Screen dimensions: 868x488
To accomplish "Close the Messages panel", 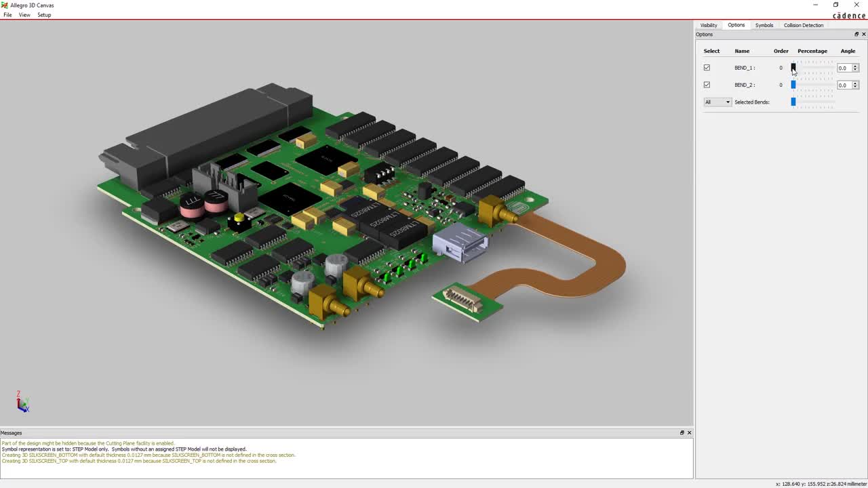I will point(689,432).
